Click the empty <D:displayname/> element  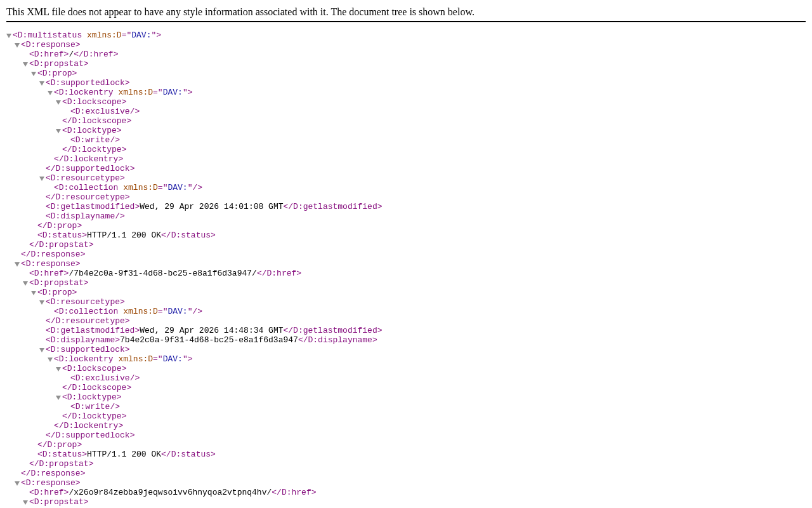(85, 217)
